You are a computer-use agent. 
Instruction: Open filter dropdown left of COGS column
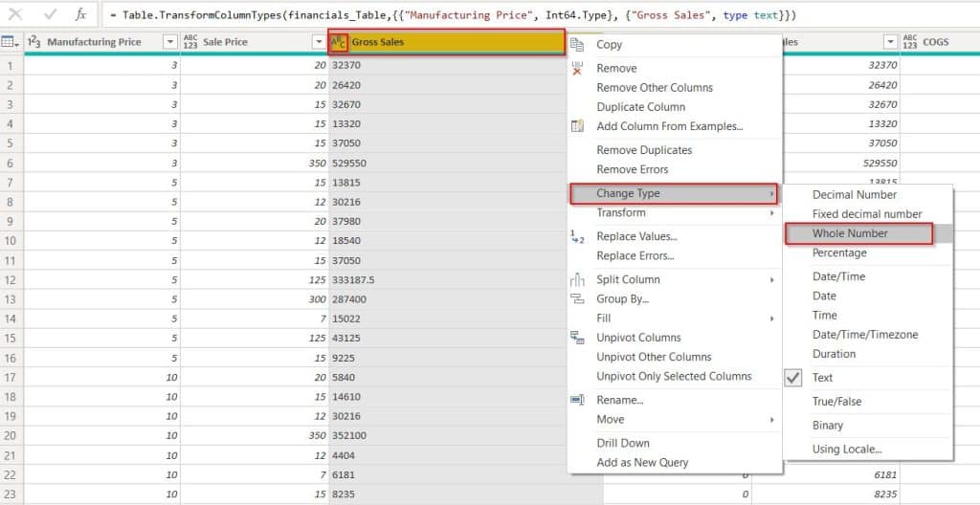click(891, 42)
